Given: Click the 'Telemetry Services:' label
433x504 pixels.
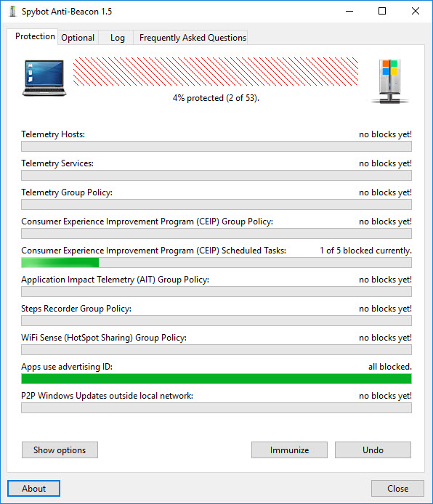Looking at the screenshot, I should coord(57,163).
